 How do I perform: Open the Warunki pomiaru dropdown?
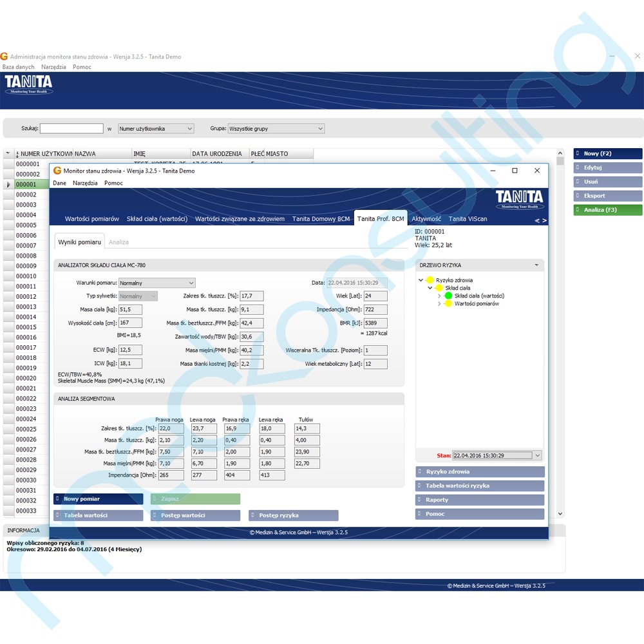click(191, 283)
